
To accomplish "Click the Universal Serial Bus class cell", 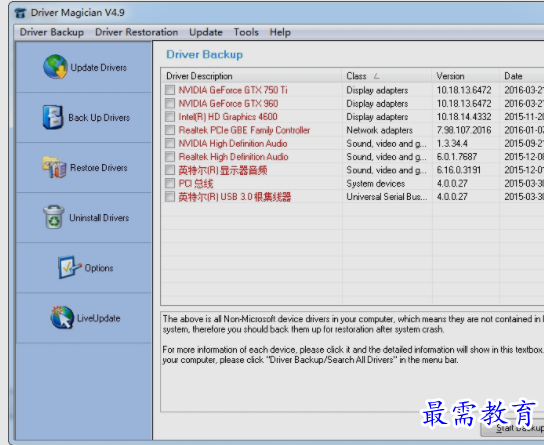I will click(387, 197).
